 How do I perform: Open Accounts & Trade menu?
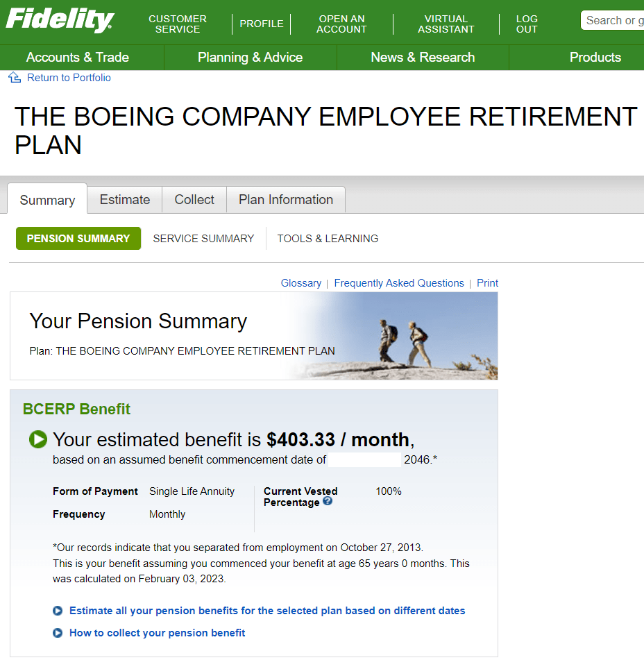point(78,57)
